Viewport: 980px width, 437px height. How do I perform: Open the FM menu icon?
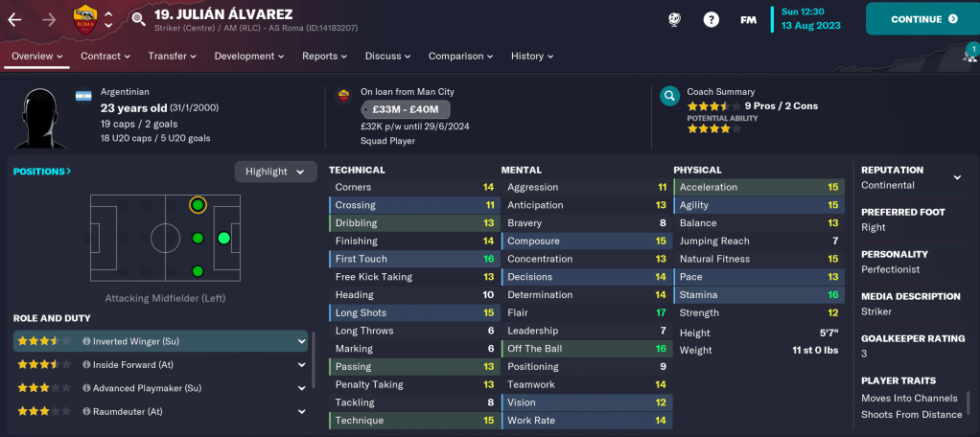click(748, 19)
